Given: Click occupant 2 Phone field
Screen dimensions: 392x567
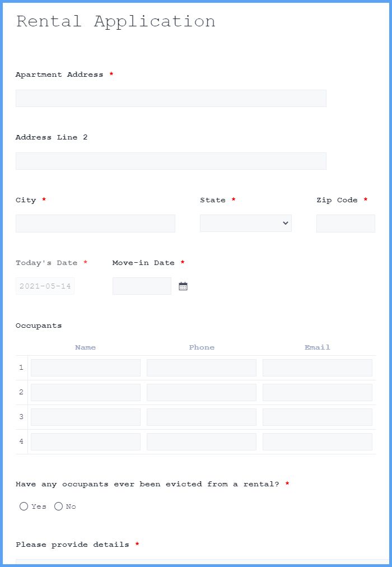Looking at the screenshot, I should click(201, 392).
